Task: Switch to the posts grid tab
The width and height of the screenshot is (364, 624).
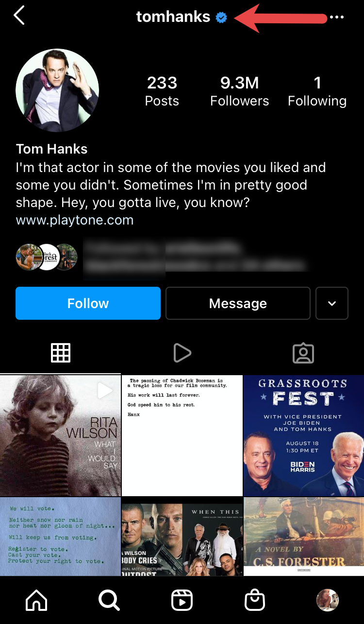Action: (x=61, y=353)
